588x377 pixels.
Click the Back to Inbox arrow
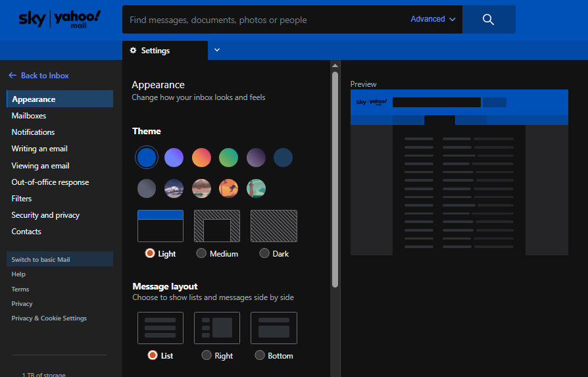point(12,76)
